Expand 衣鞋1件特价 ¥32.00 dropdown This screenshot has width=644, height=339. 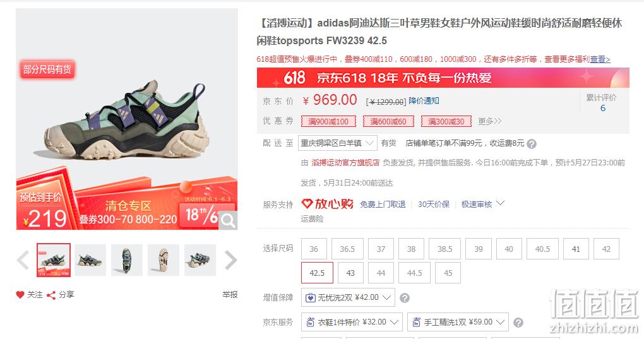[352, 322]
